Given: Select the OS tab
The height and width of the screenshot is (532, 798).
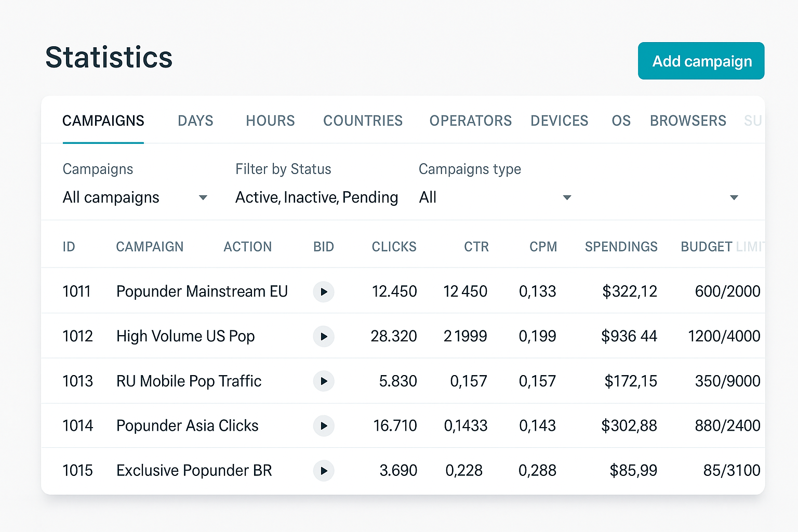Looking at the screenshot, I should click(x=621, y=121).
